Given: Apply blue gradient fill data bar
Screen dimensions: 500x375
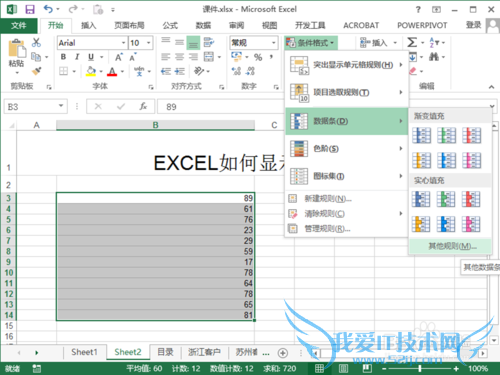Looking at the screenshot, I should tap(422, 136).
